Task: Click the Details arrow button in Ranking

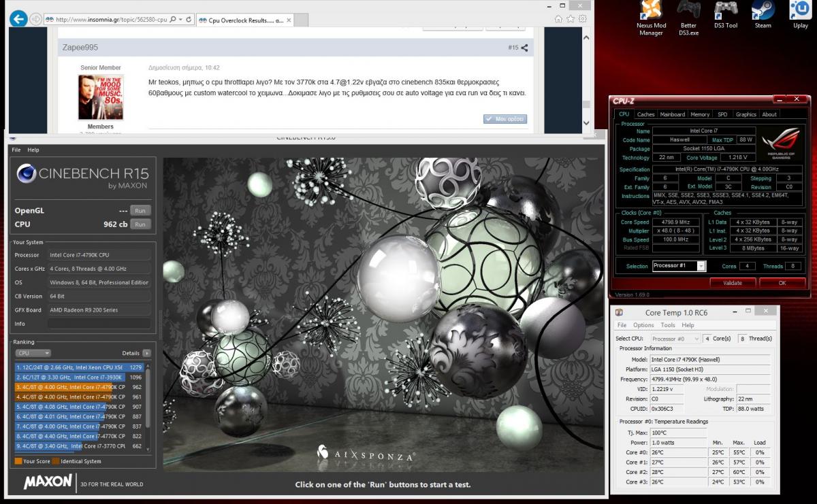Action: tap(146, 353)
